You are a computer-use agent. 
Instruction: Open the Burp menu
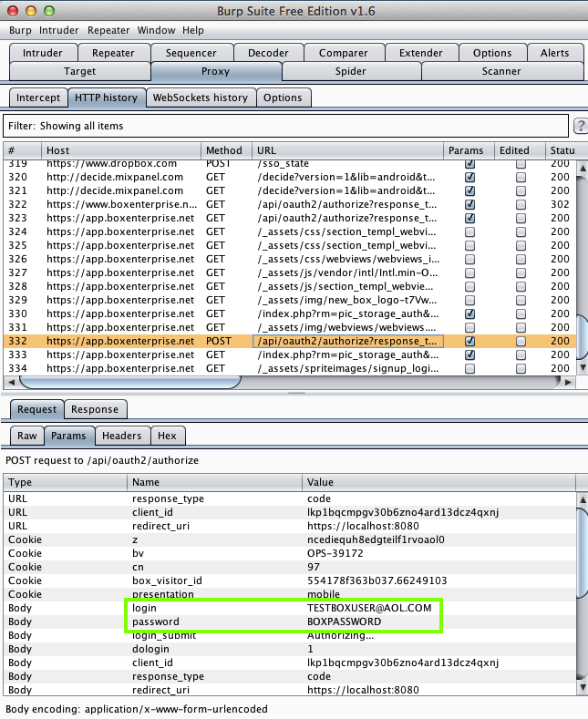(x=20, y=30)
